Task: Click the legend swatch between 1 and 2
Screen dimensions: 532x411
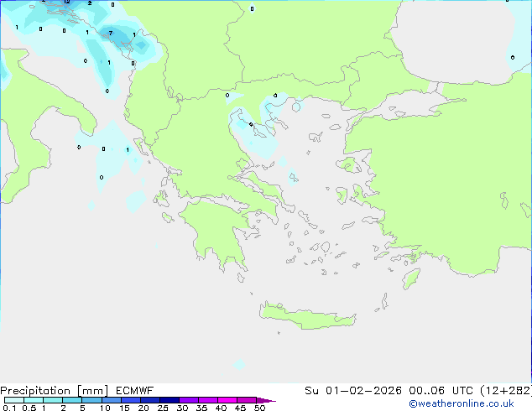Action: pyautogui.click(x=53, y=400)
